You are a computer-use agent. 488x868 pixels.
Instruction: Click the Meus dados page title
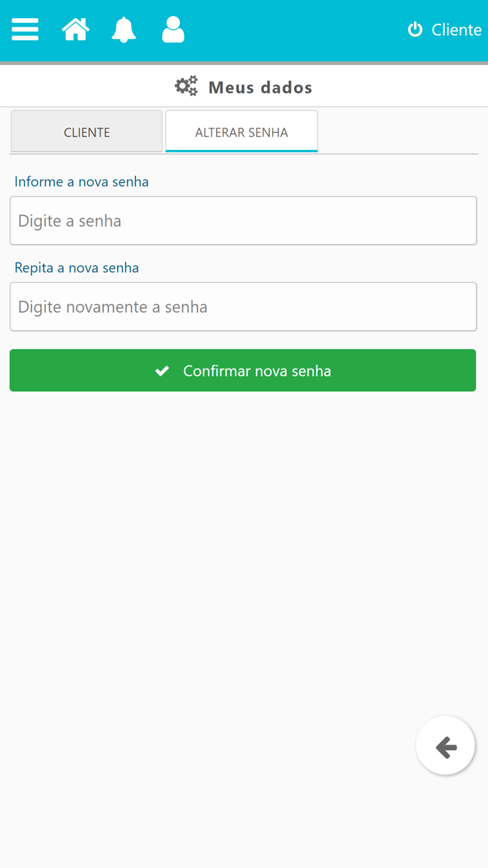(260, 87)
